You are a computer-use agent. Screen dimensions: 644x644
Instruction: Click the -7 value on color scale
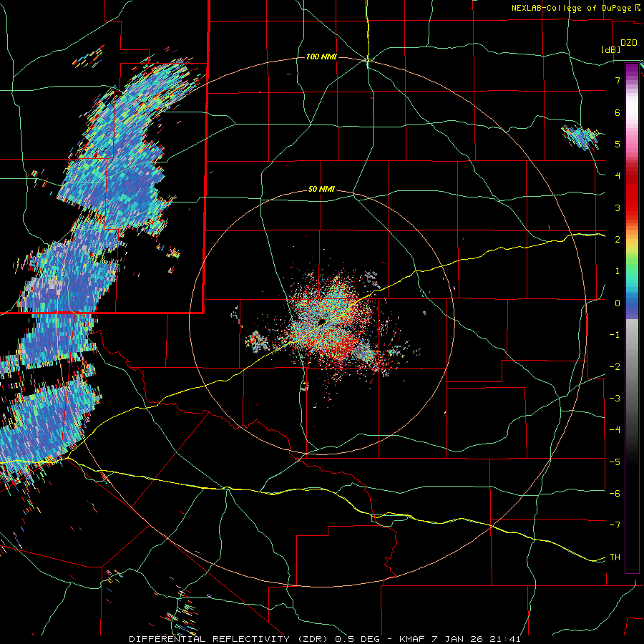(615, 525)
